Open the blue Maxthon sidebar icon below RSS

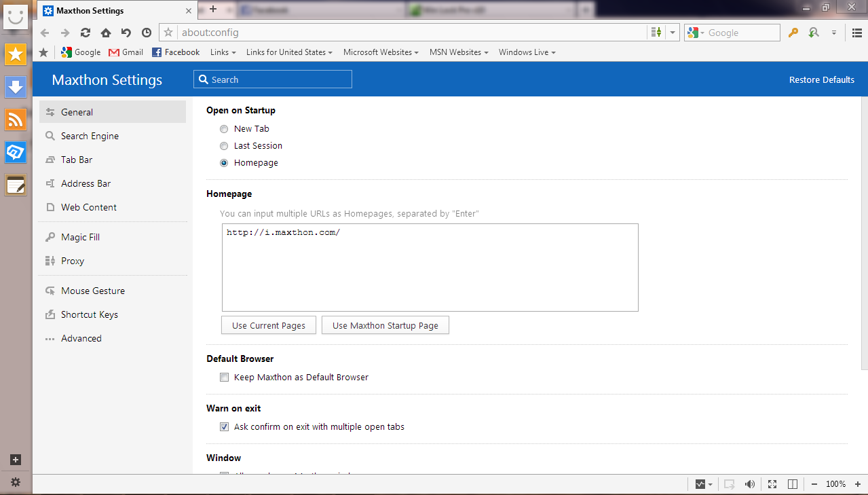[16, 152]
